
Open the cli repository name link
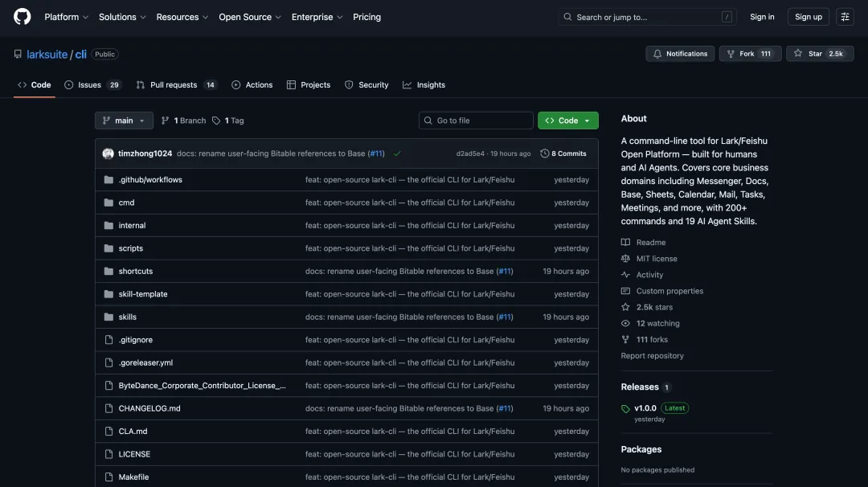(x=81, y=54)
